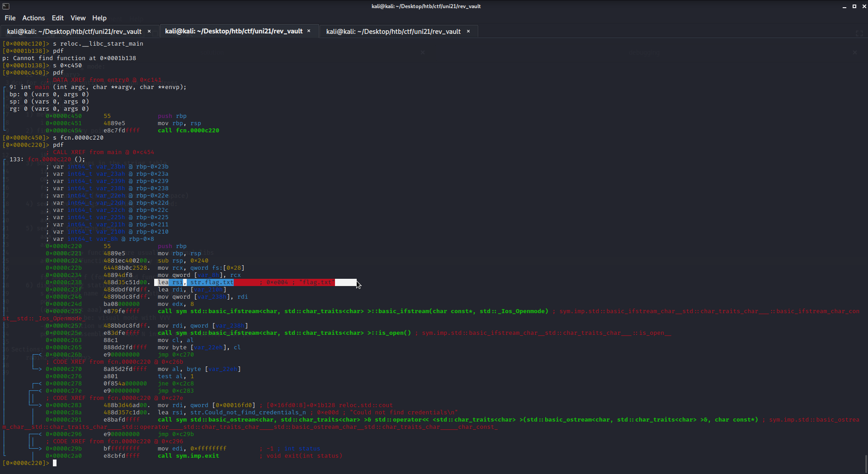Switch to the third rev_vault tab
868x474 pixels.
coord(393,31)
